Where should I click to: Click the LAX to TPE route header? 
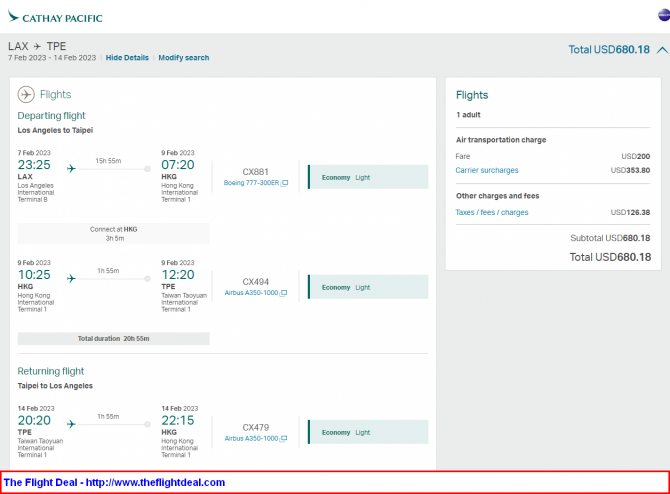pos(37,46)
